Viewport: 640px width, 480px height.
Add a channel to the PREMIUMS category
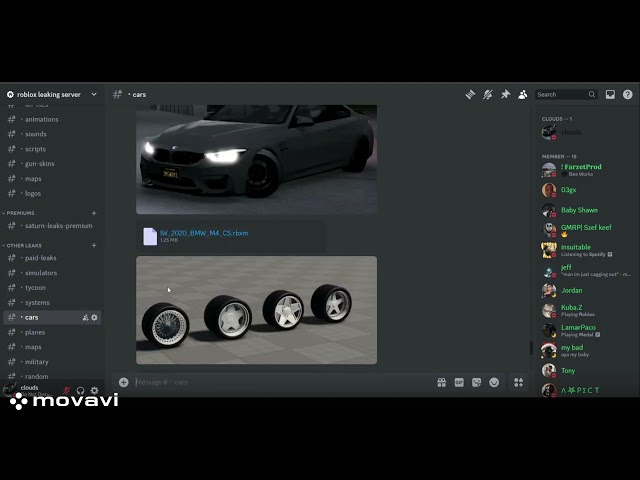pyautogui.click(x=94, y=213)
